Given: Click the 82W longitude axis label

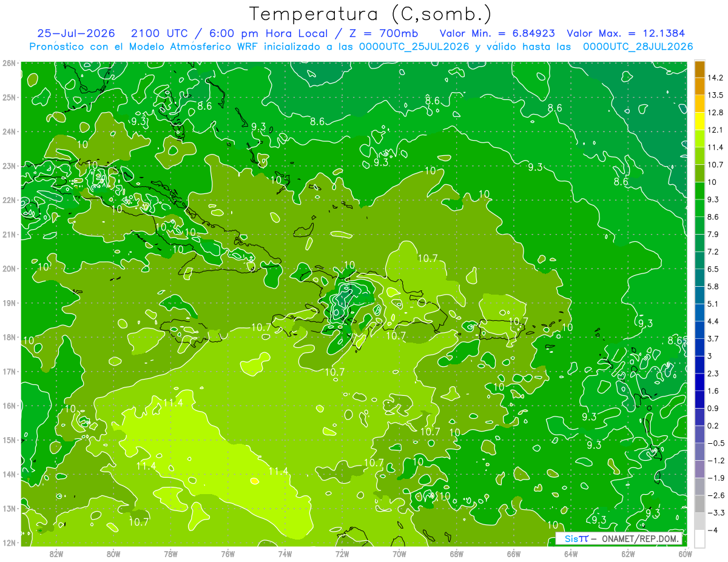Looking at the screenshot, I should point(56,554).
